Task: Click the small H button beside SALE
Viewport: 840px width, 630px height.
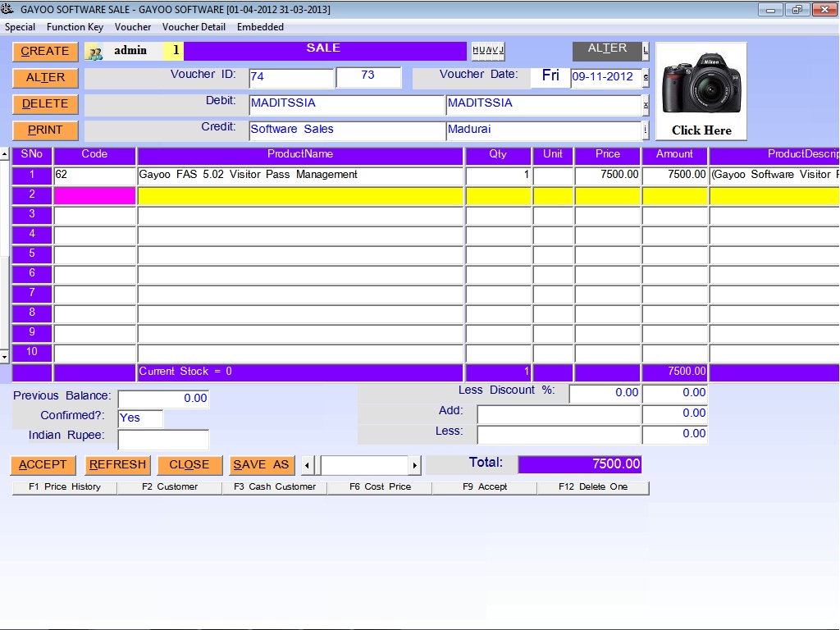Action: 475,50
